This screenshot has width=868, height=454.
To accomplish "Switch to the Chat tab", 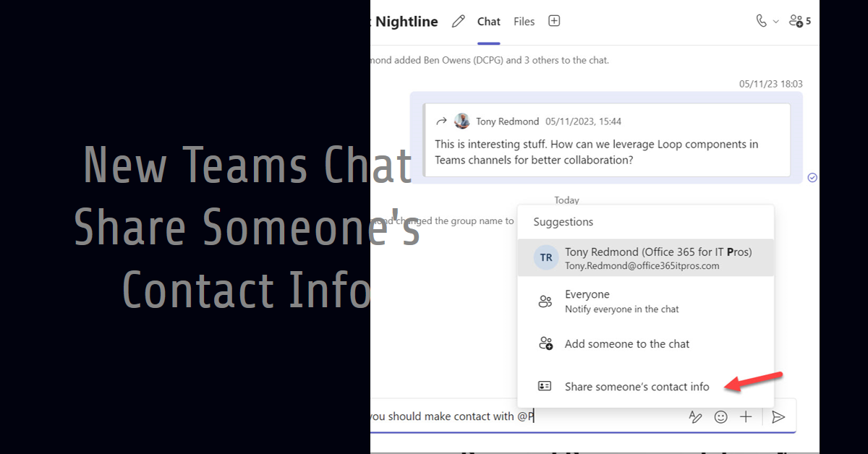I will click(489, 22).
